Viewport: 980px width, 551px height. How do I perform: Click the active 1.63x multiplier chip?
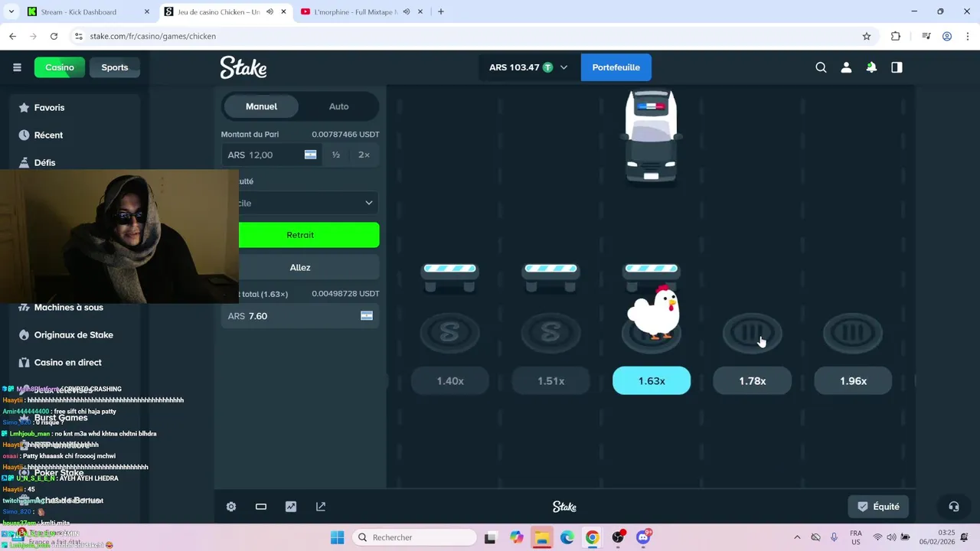[652, 381]
